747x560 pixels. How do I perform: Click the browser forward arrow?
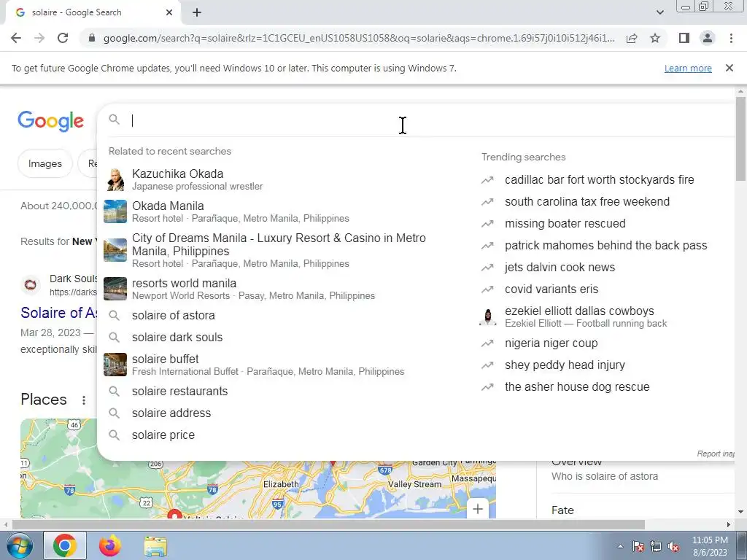click(x=39, y=38)
